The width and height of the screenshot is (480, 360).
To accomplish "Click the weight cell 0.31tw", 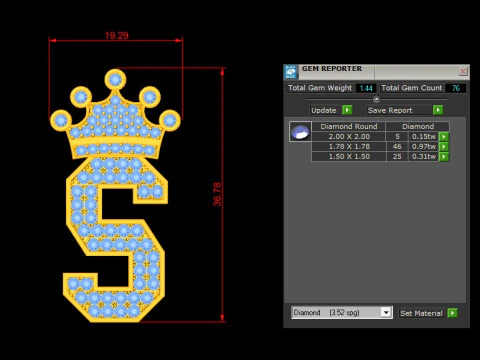I will tap(423, 157).
